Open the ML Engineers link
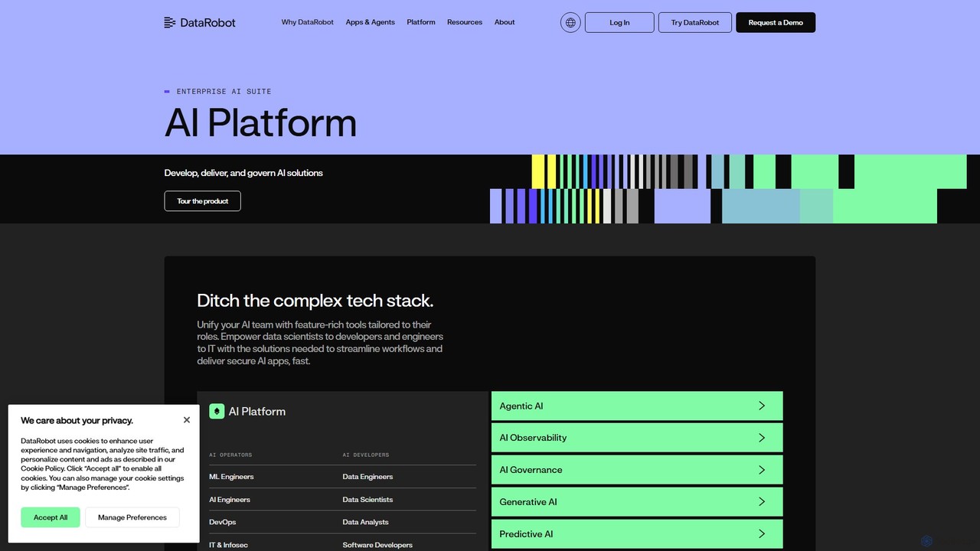 pos(231,477)
